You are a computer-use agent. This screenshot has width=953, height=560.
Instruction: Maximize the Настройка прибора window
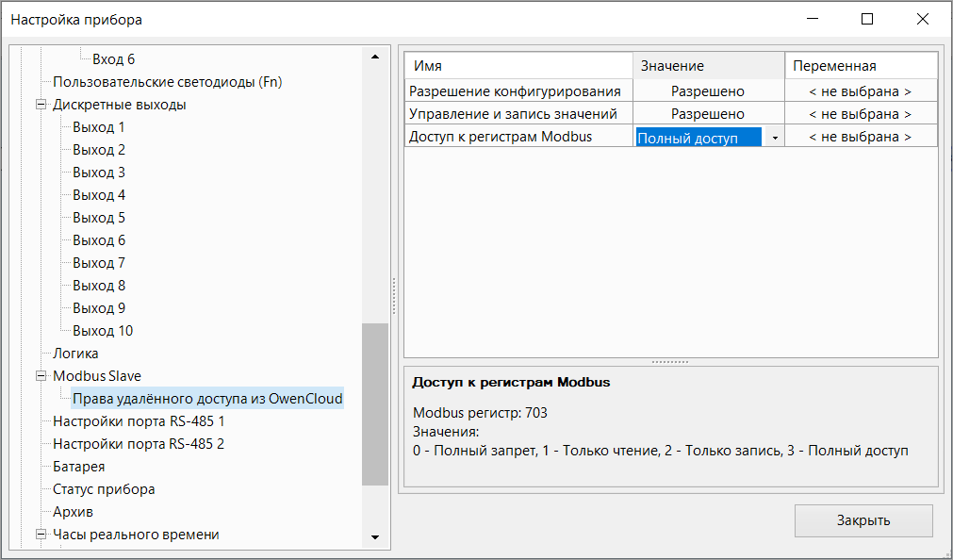pyautogui.click(x=867, y=19)
